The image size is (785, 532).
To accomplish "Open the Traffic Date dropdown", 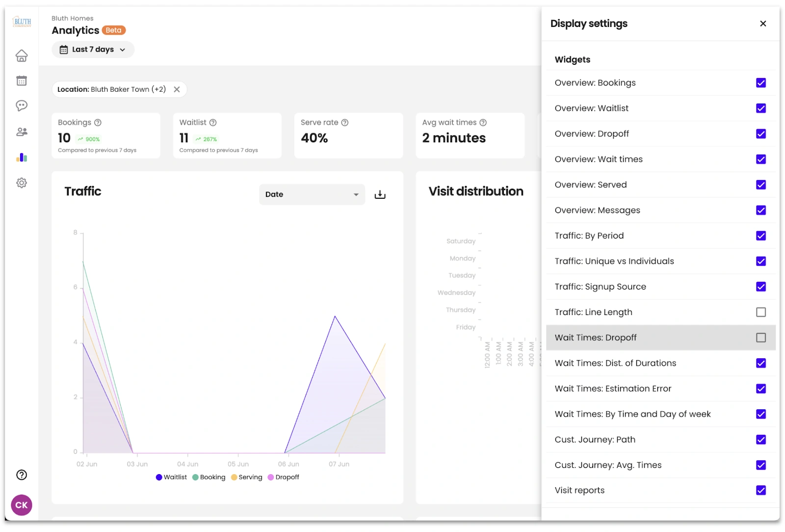I will (x=312, y=194).
